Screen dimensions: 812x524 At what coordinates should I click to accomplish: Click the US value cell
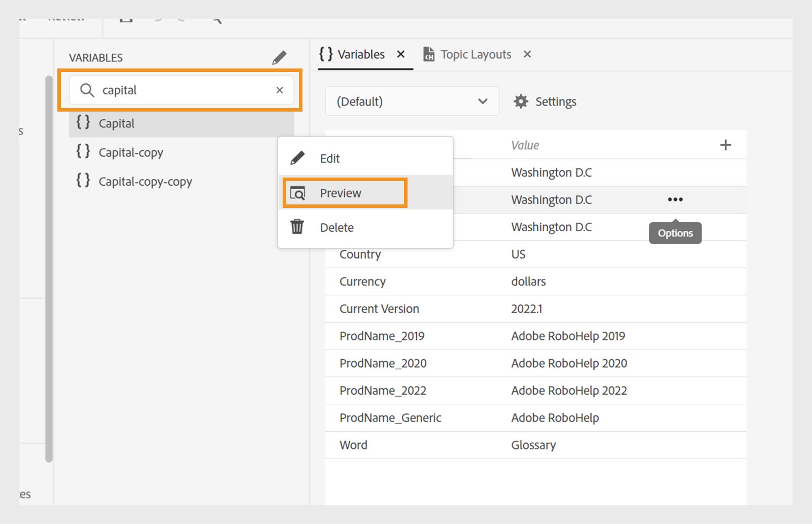coord(518,254)
